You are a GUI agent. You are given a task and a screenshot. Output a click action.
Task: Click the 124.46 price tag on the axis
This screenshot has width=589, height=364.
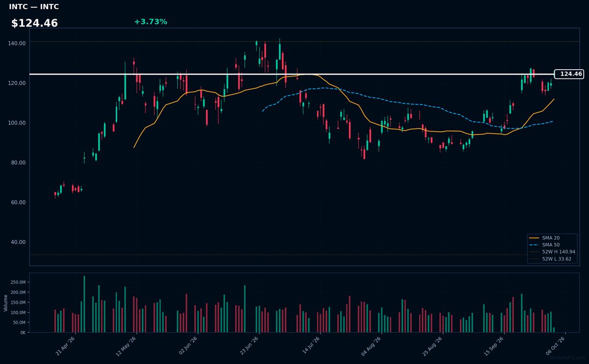click(569, 74)
